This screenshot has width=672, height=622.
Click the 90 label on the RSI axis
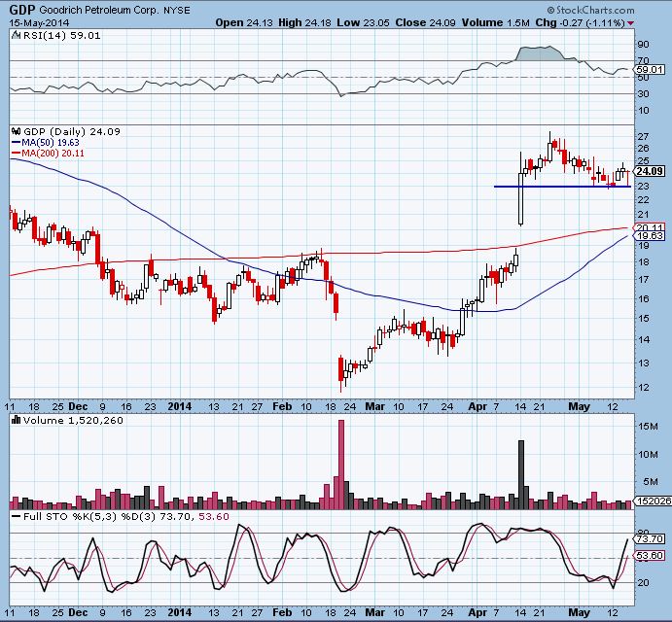(643, 45)
